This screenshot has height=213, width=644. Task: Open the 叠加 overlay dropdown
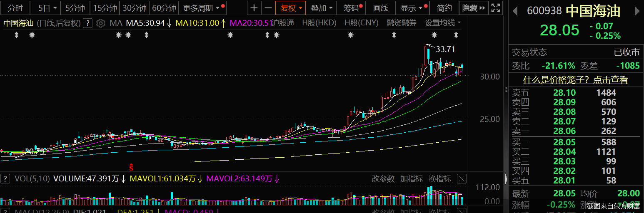point(322,8)
